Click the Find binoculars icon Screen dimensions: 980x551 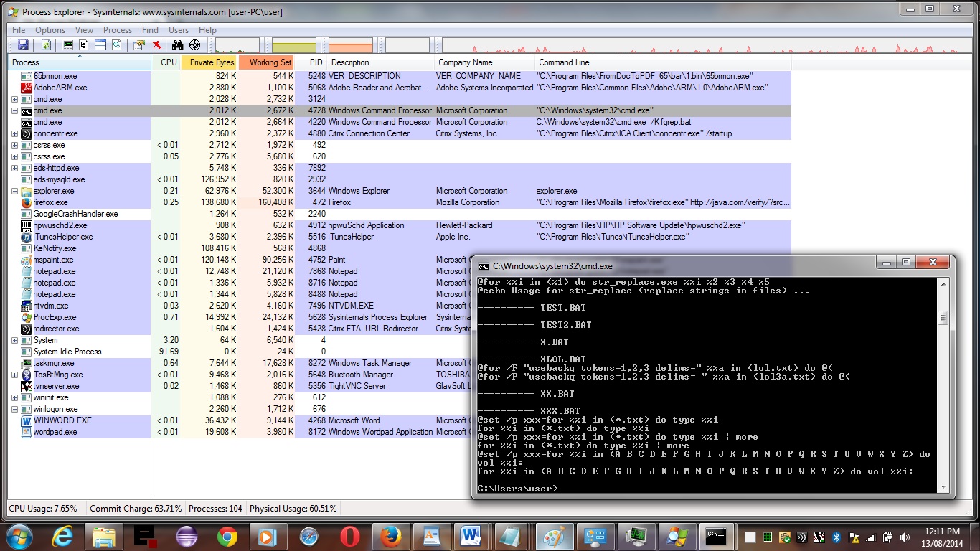[x=177, y=45]
